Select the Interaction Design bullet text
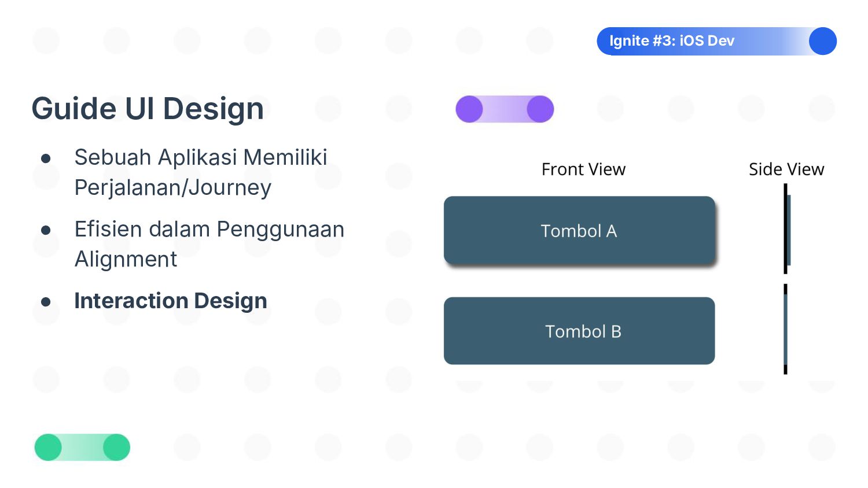 pyautogui.click(x=171, y=301)
